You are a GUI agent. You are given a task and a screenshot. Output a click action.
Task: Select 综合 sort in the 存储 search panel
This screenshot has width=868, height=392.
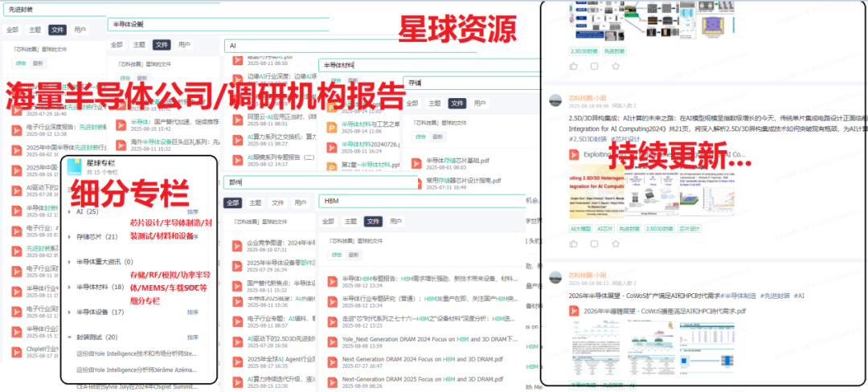(x=420, y=137)
